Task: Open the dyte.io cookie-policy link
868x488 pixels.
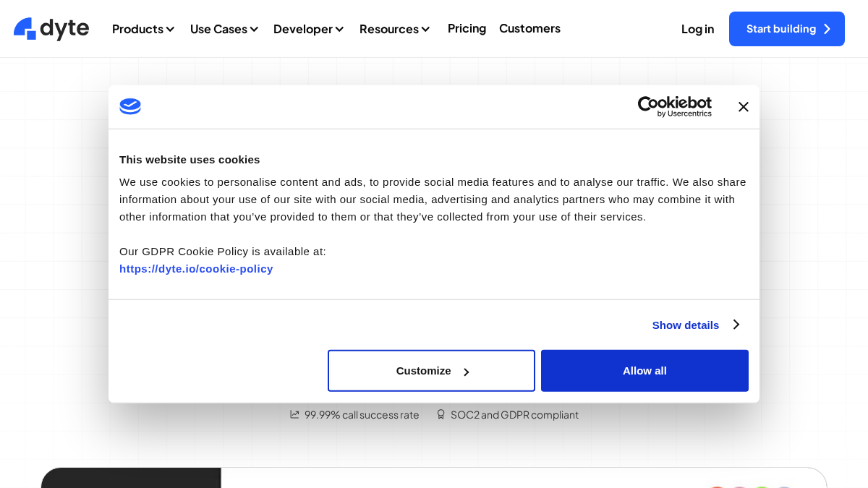Action: [196, 269]
